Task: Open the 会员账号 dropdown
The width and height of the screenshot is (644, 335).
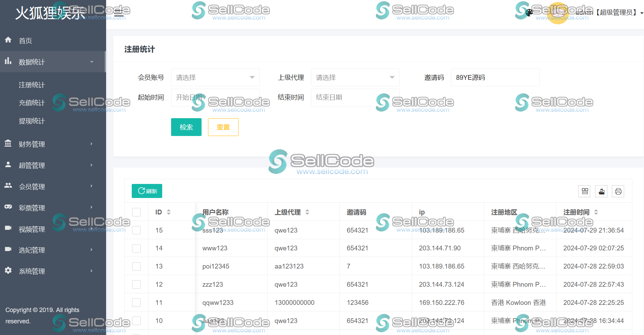Action: [x=215, y=77]
